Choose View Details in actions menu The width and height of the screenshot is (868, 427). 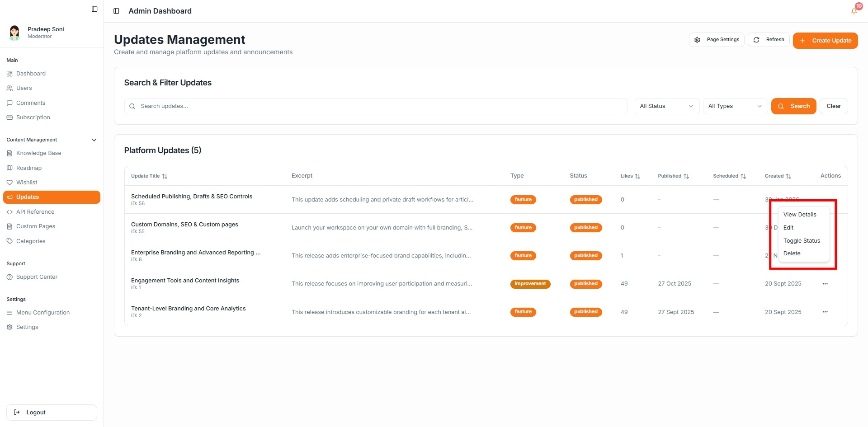pos(800,215)
